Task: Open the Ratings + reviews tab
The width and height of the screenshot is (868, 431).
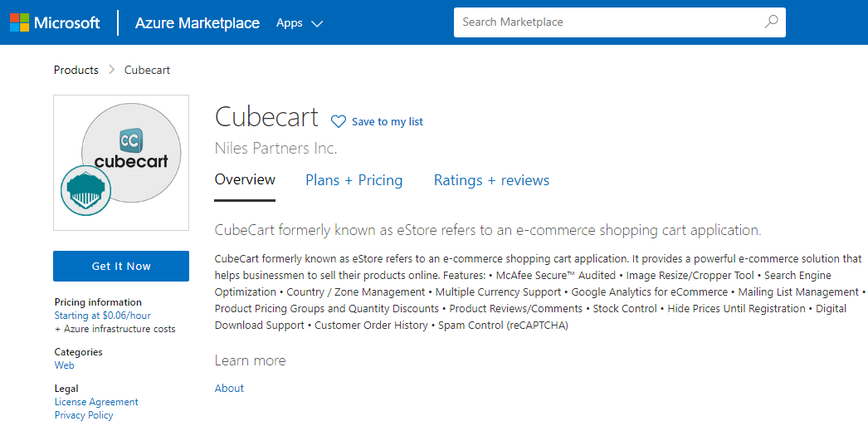Action: click(x=491, y=180)
